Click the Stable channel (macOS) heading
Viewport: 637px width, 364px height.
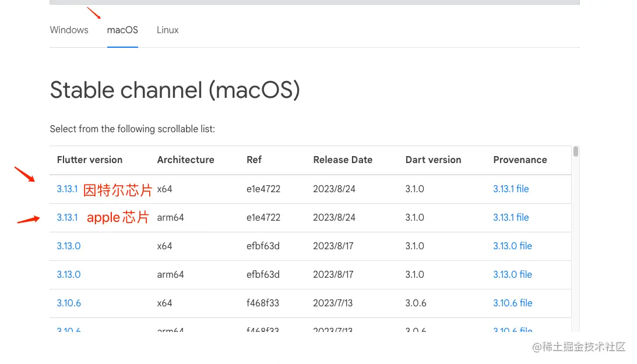[175, 90]
